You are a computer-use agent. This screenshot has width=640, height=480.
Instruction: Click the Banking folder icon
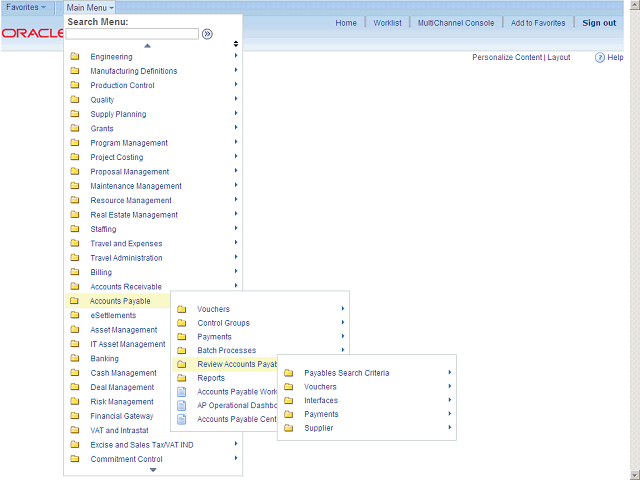tap(75, 359)
